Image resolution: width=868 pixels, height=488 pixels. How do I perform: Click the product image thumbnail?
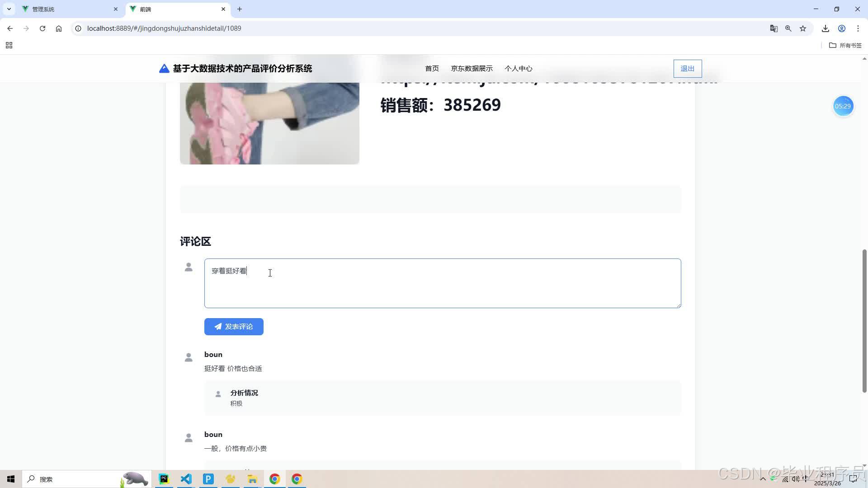click(x=269, y=123)
